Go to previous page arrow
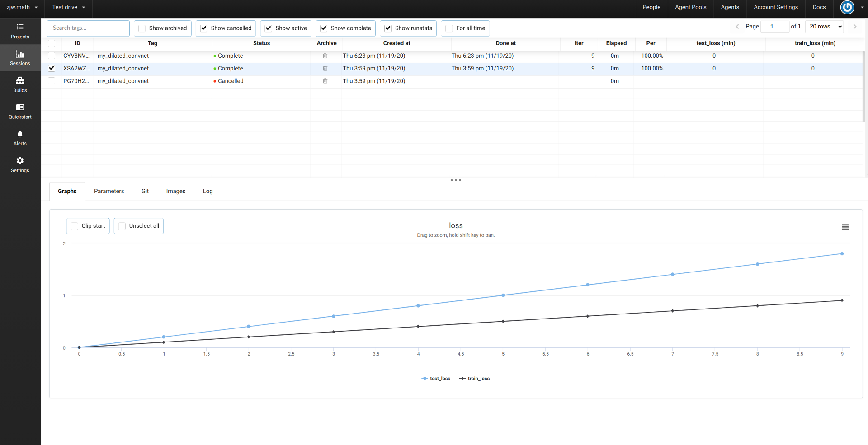 tap(737, 27)
